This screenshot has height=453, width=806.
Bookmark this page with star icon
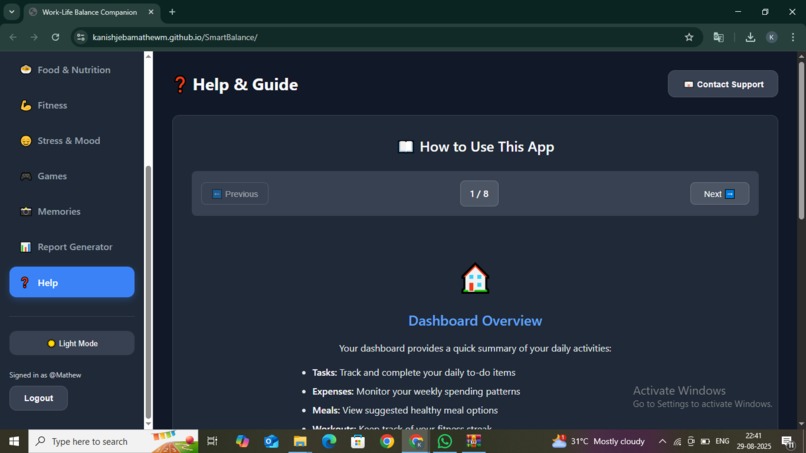689,37
